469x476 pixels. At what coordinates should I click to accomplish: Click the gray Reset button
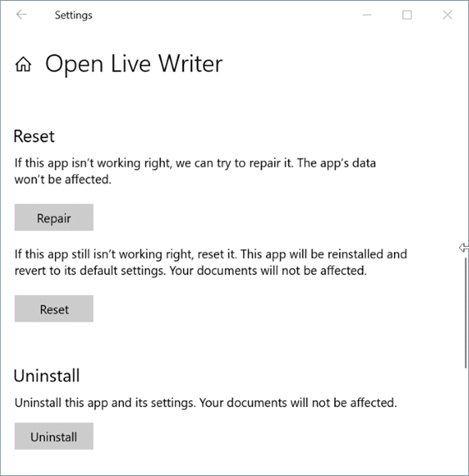(x=54, y=308)
